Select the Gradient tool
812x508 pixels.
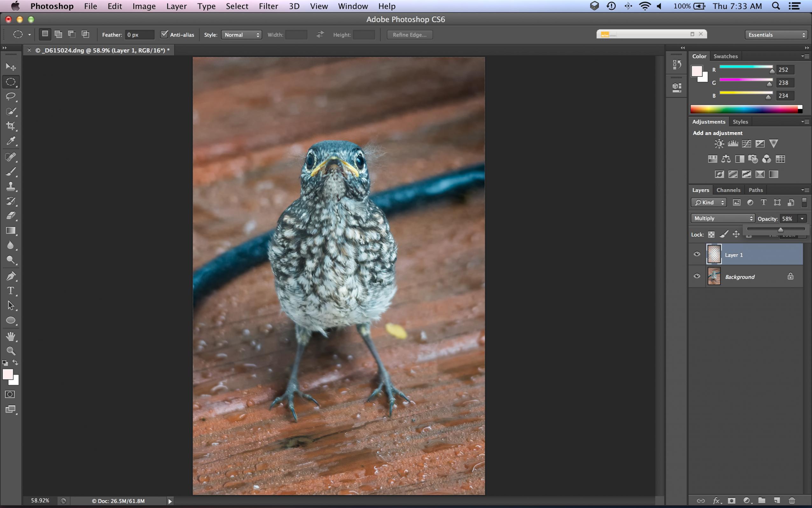tap(11, 230)
